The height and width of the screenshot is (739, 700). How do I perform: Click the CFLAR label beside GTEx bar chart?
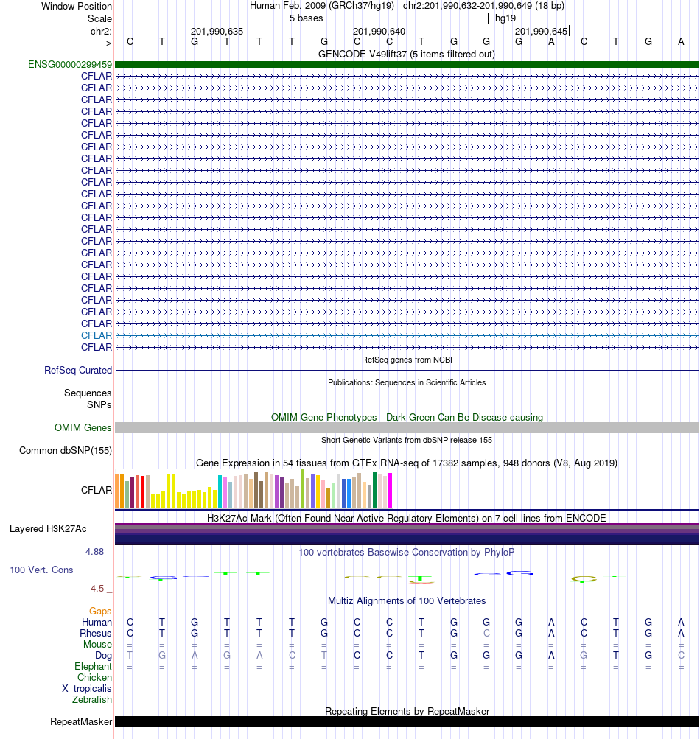pos(97,490)
